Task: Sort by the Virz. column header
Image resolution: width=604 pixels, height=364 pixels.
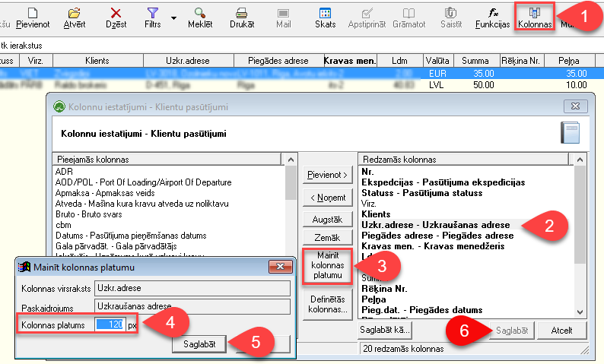Action: coord(36,61)
